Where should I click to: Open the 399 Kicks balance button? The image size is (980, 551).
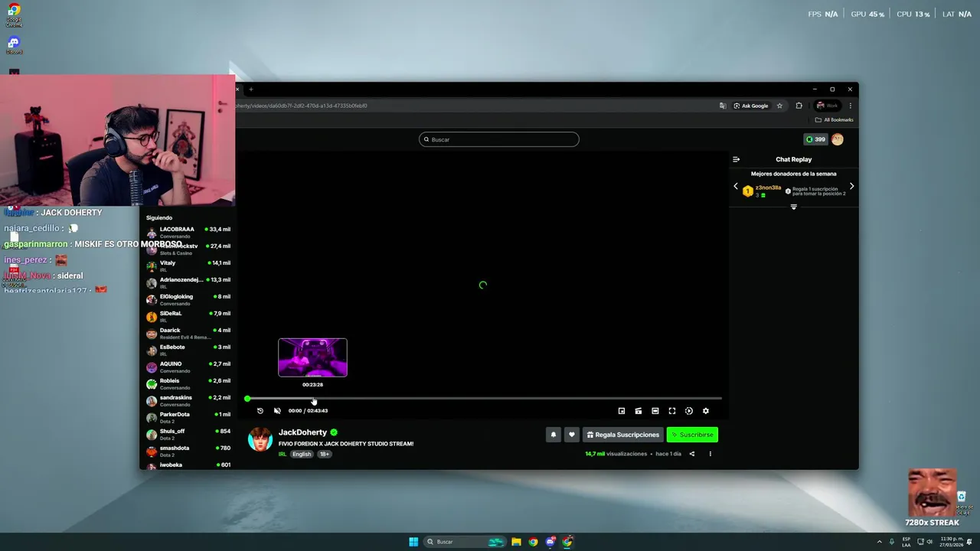[x=815, y=139]
